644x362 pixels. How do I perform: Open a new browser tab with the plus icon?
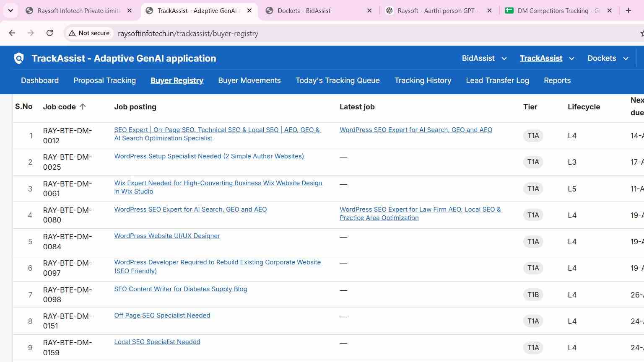pos(628,10)
